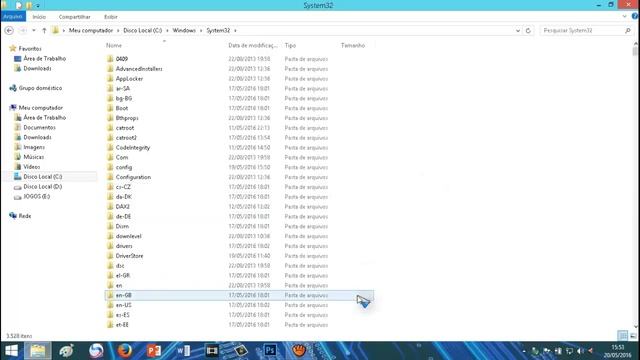
Task: Open the Compartilhar ribbon tab
Action: pyautogui.click(x=74, y=17)
